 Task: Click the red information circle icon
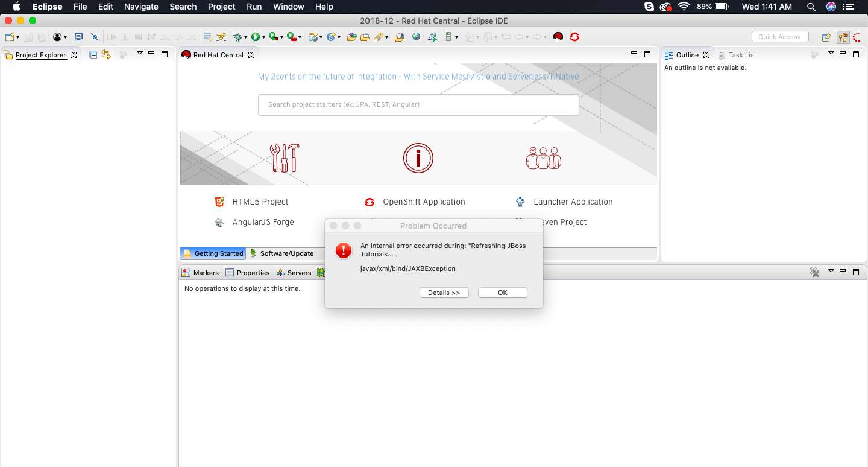(x=418, y=158)
